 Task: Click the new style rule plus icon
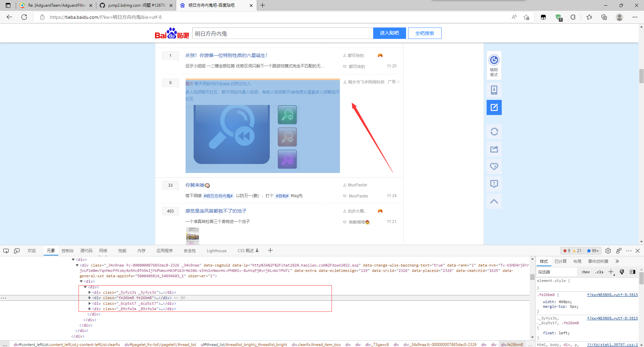point(611,272)
